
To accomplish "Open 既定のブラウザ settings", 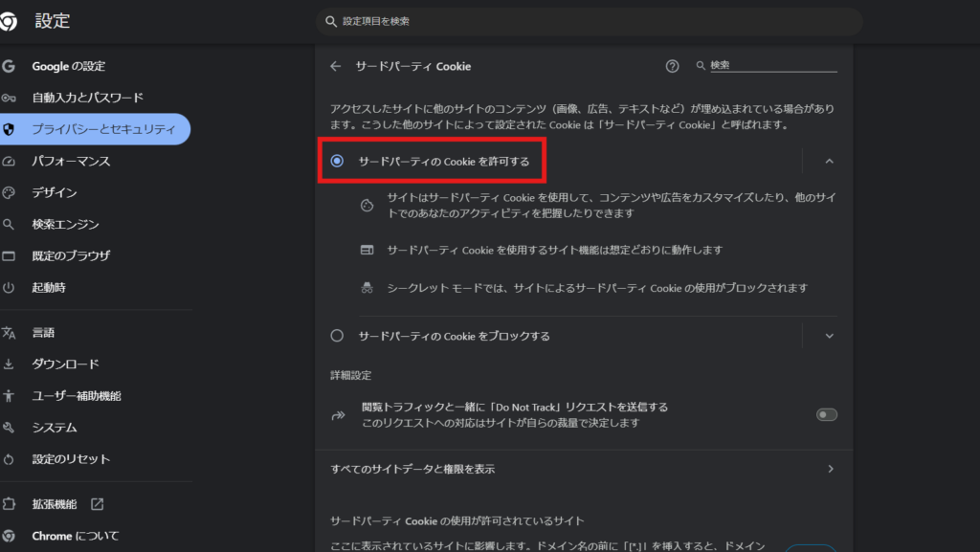I will pyautogui.click(x=71, y=256).
